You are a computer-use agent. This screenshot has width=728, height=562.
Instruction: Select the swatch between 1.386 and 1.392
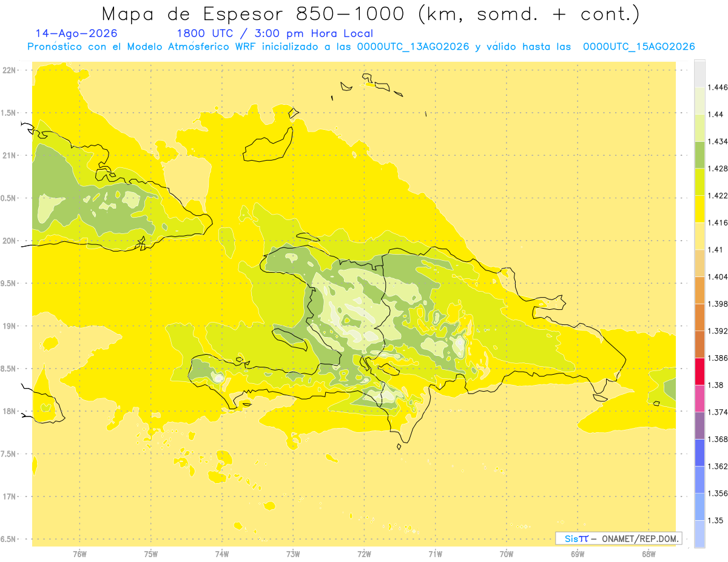pyautogui.click(x=699, y=344)
